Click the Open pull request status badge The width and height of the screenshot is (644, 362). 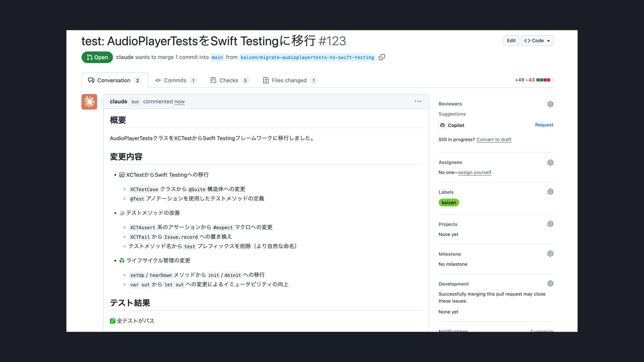97,57
